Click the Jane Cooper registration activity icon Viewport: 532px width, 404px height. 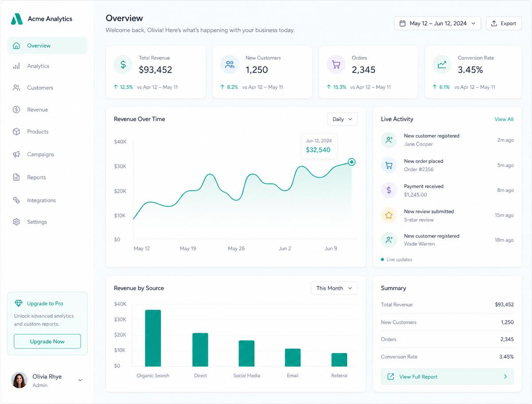(x=389, y=140)
